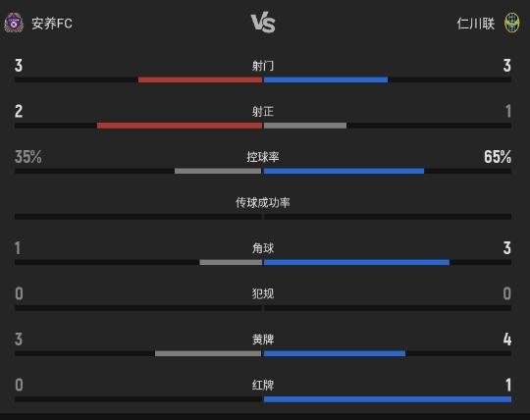Select the 射门 stat label
Viewport: 530px width, 420px height.
tap(263, 66)
